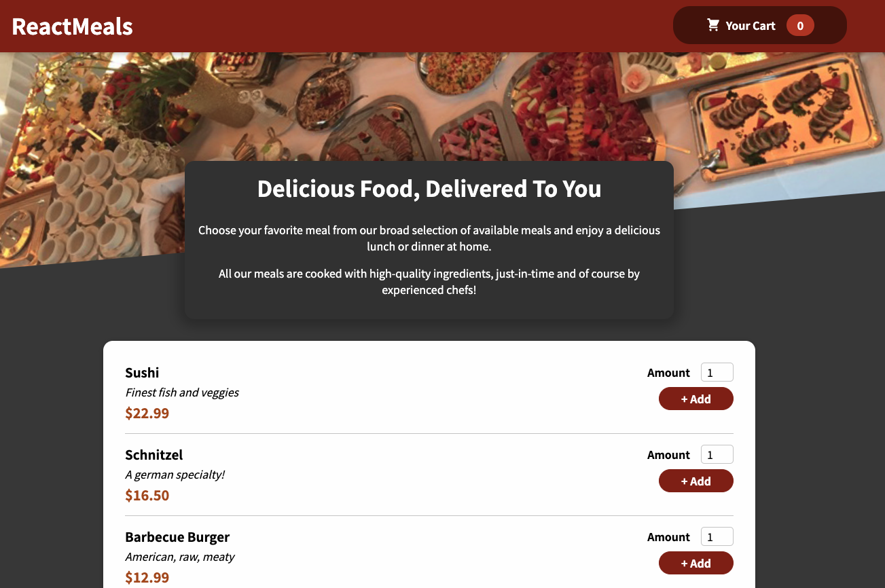Click the shopping cart icon
The image size is (885, 588).
(x=712, y=25)
